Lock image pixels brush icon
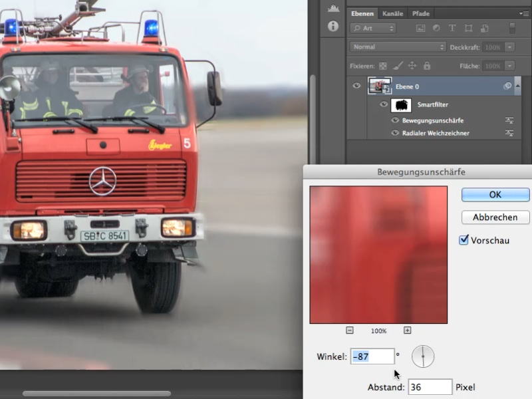The image size is (532, 399). coord(398,65)
